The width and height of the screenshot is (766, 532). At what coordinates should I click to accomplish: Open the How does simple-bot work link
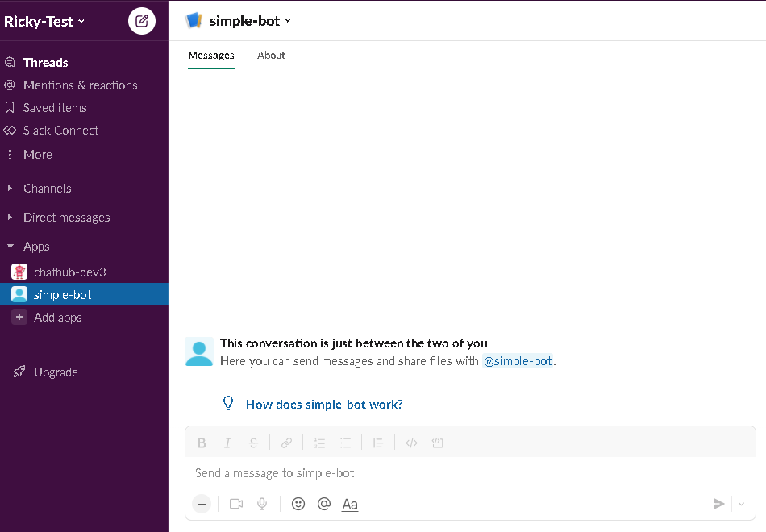coord(324,404)
